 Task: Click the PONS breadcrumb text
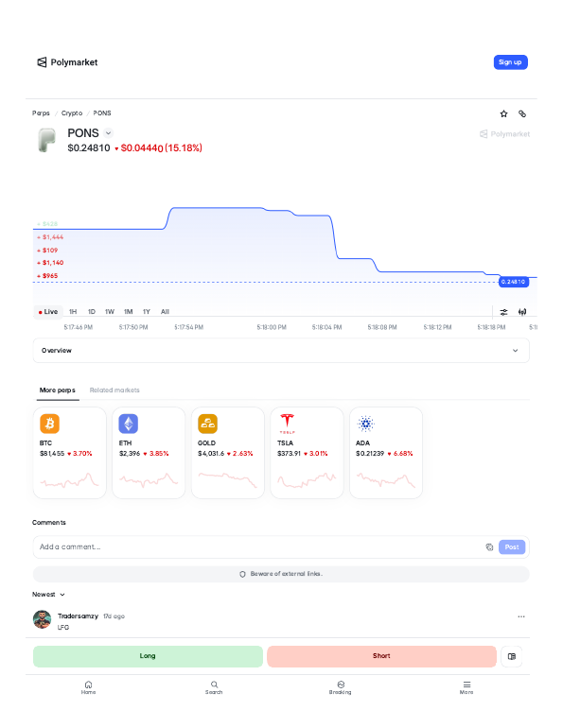102,113
